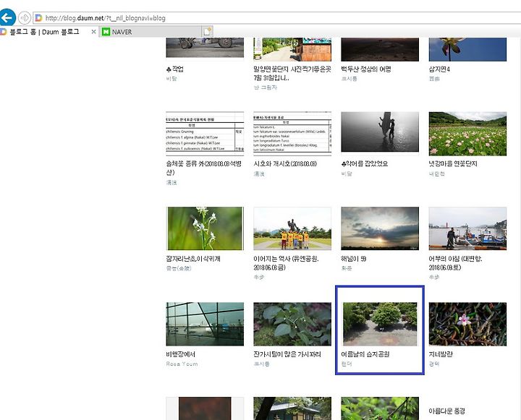Image resolution: width=521 pixels, height=420 pixels.
Task: Open the 어부의 아침 (대변항 post
Action: (456, 263)
